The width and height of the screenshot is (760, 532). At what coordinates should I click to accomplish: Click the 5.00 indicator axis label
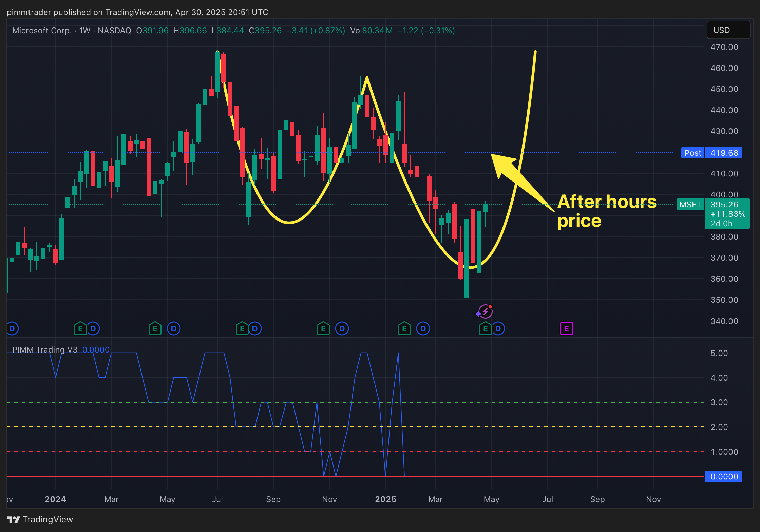[719, 353]
